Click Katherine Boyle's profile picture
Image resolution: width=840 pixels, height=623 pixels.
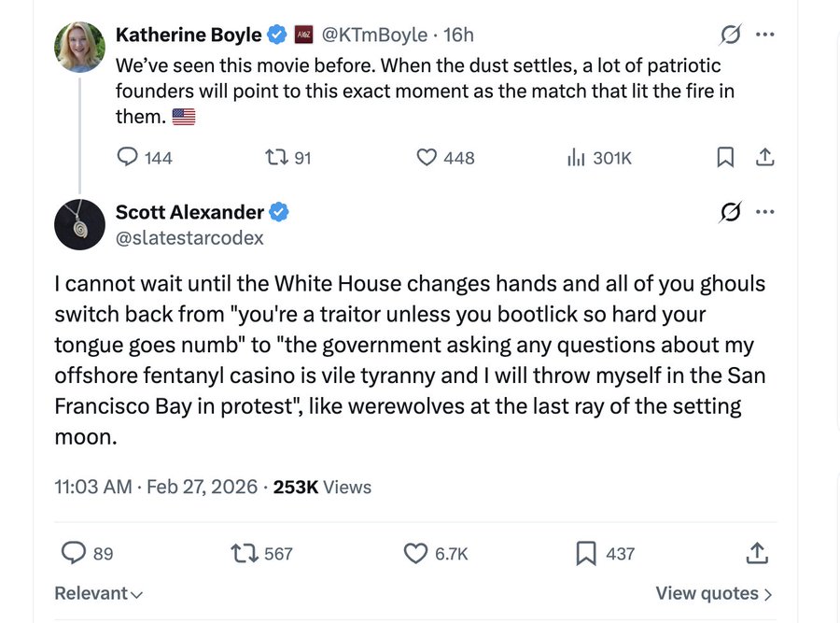(x=79, y=47)
